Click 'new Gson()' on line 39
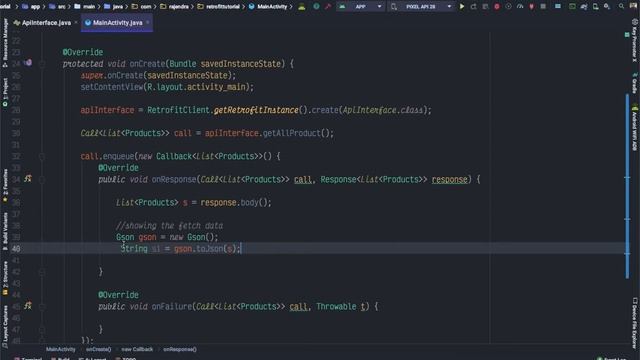The height and width of the screenshot is (360, 640). click(x=193, y=237)
